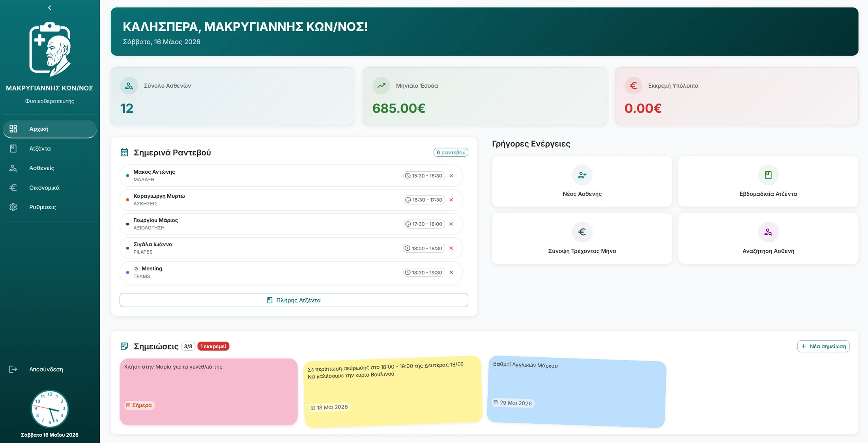The width and height of the screenshot is (868, 443).
Task: Collapse the sidebar with the chevron arrow
Action: tap(49, 8)
